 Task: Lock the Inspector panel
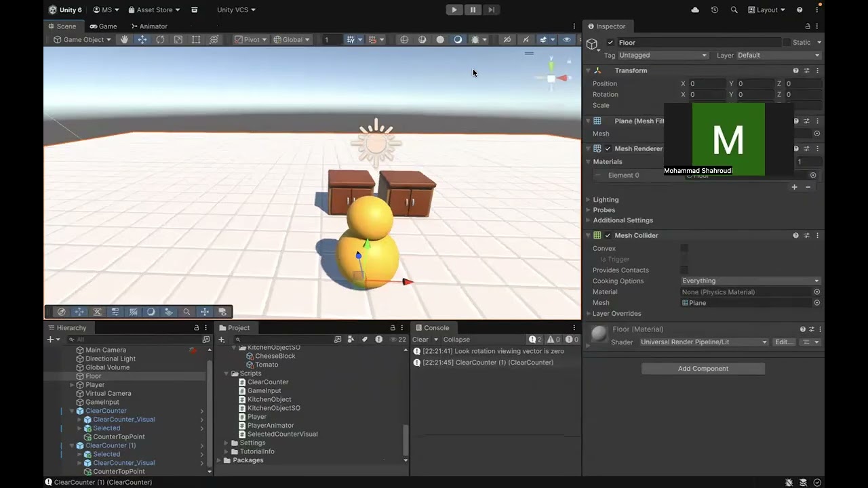point(808,26)
